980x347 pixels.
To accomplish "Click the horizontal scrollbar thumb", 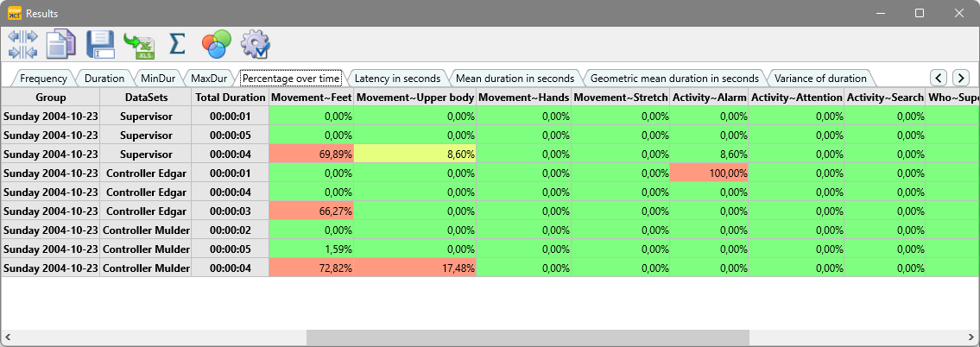I will [x=528, y=337].
